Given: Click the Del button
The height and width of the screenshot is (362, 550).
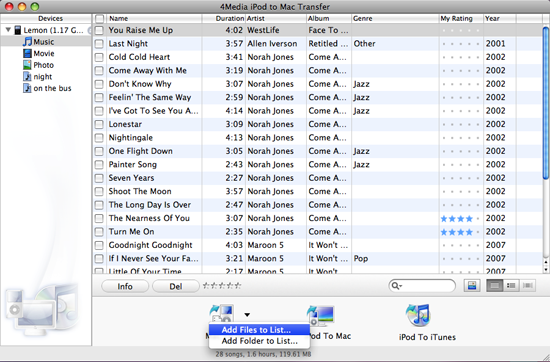Looking at the screenshot, I should (176, 286).
